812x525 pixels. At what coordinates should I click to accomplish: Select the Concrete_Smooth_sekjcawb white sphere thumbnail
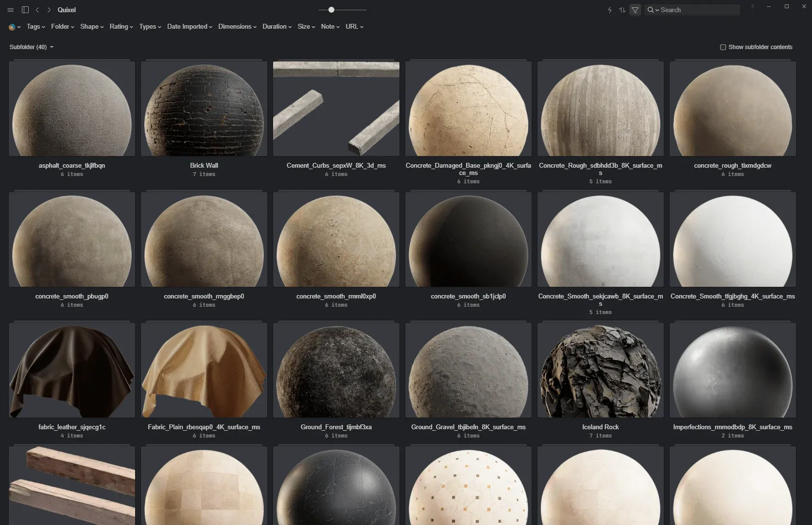[x=601, y=240]
